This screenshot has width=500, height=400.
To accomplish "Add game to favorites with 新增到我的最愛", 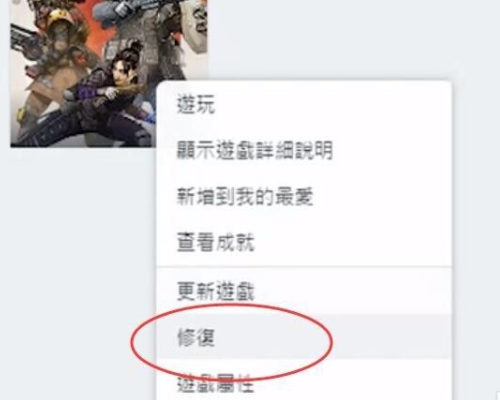I will [304, 197].
